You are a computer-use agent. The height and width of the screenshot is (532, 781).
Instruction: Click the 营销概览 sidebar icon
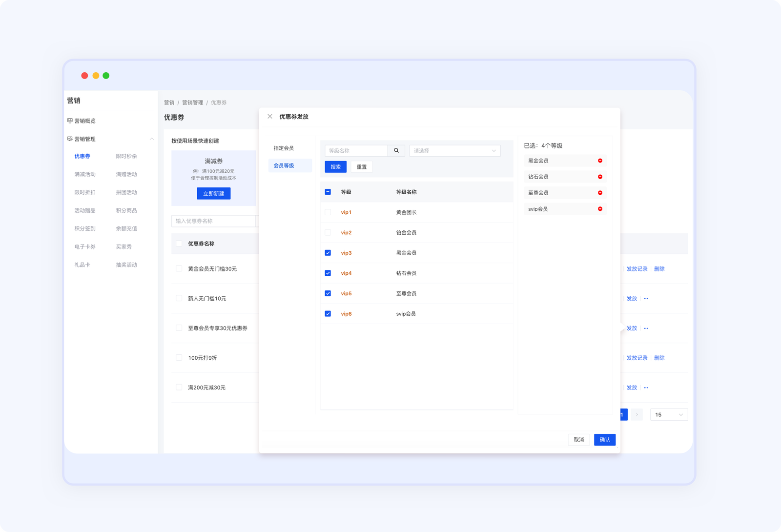pyautogui.click(x=70, y=121)
